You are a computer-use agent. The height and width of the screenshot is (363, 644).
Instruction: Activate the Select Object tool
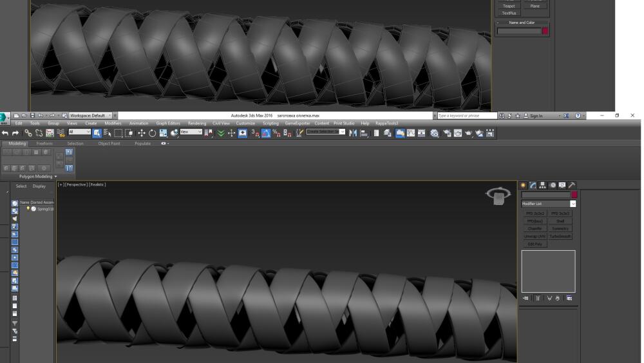(97, 133)
